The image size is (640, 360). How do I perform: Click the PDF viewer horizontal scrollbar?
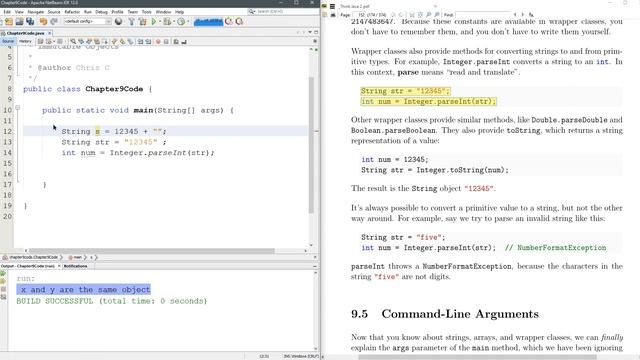477,357
